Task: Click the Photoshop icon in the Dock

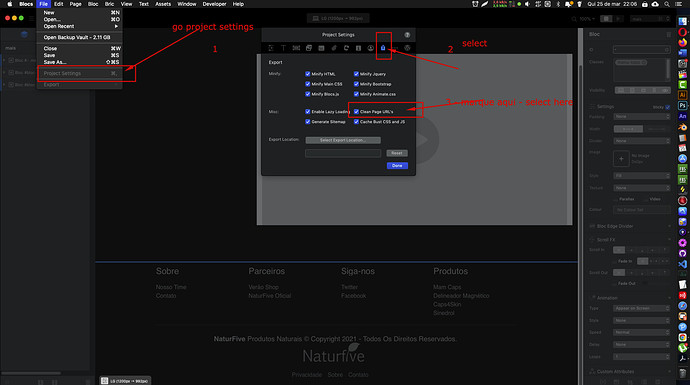Action: (x=683, y=106)
